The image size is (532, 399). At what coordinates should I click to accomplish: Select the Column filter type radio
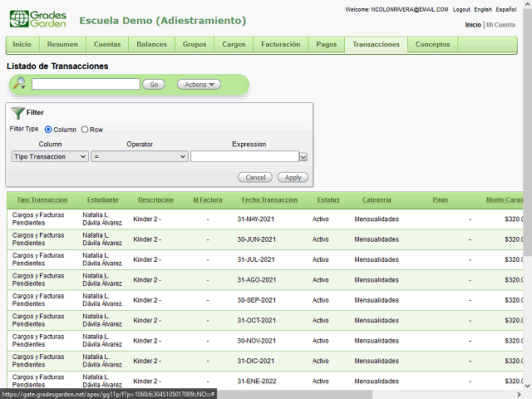(x=48, y=130)
